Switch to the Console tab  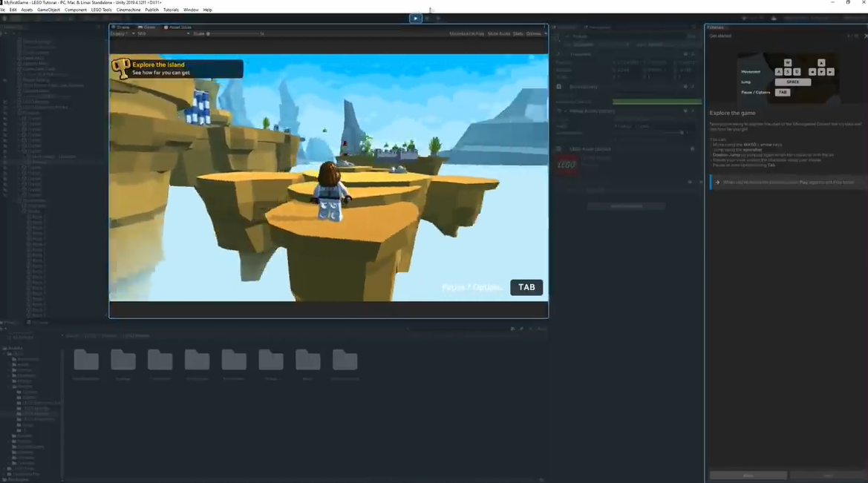pos(39,322)
